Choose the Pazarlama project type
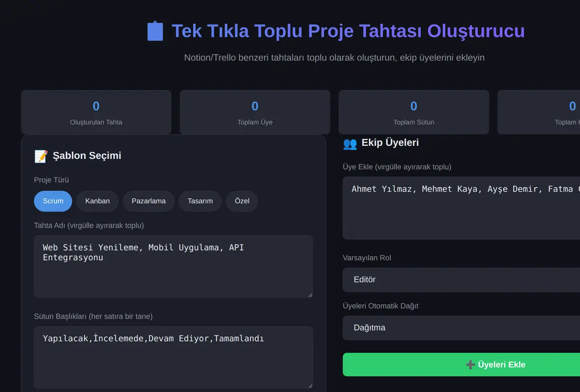 click(149, 201)
